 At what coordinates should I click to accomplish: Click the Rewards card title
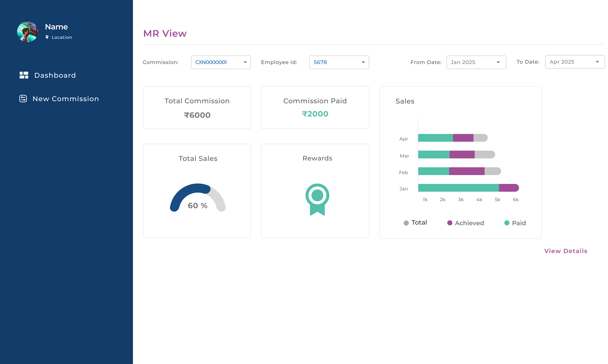[317, 158]
